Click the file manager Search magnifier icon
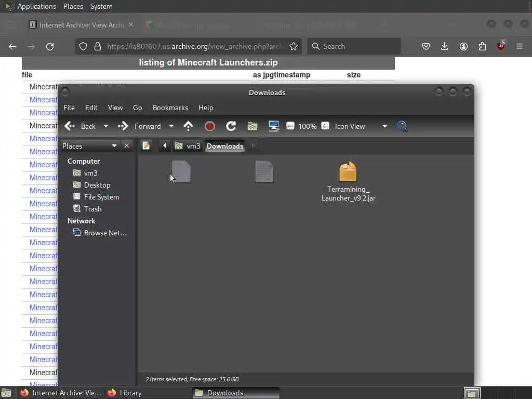This screenshot has height=399, width=532. 403,126
